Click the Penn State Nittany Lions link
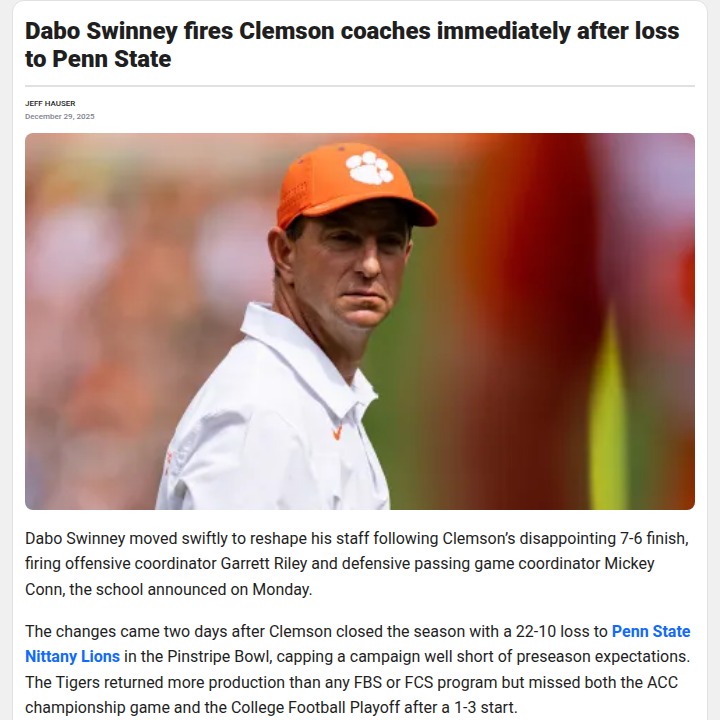 tap(650, 632)
